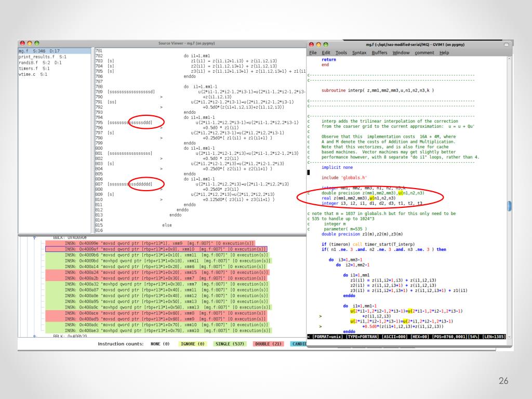Click the green SINGLE (537) count swatch
Viewport: 532px width, 399px height.
click(x=230, y=344)
